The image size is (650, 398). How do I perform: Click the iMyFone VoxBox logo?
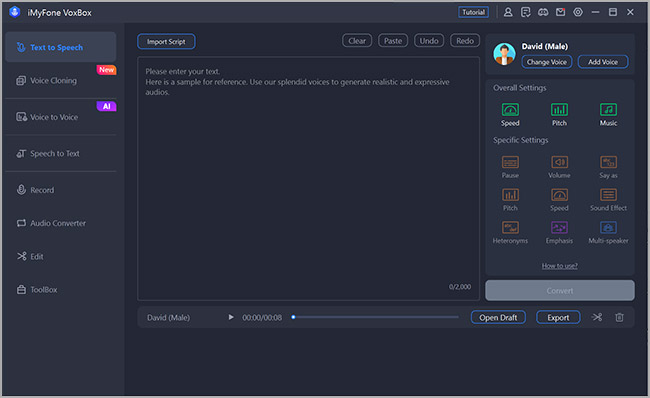[15, 12]
